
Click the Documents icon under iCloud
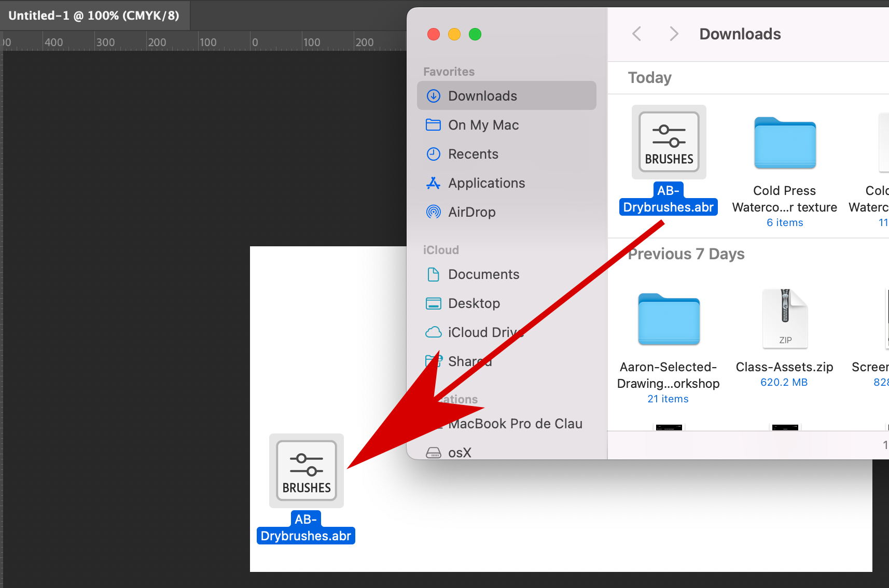coord(434,274)
